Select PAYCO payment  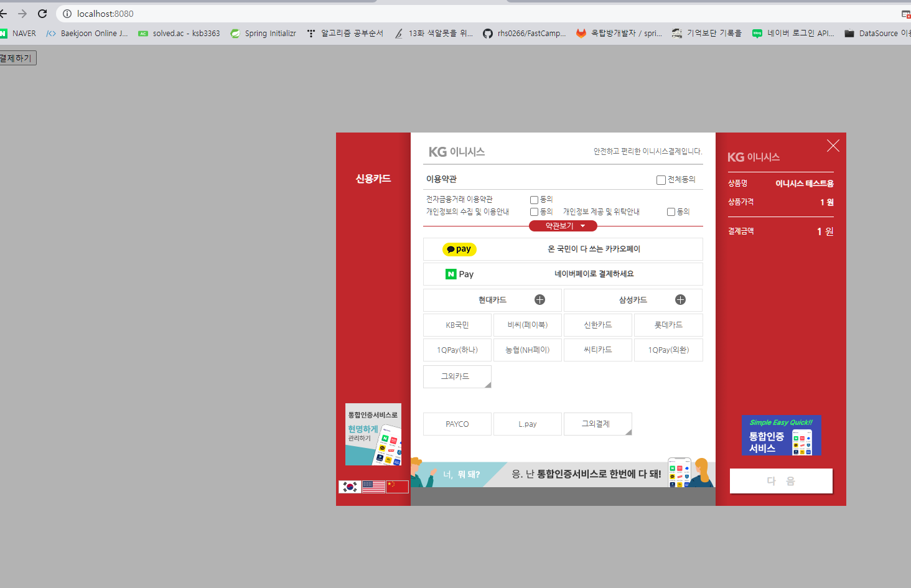pos(457,424)
